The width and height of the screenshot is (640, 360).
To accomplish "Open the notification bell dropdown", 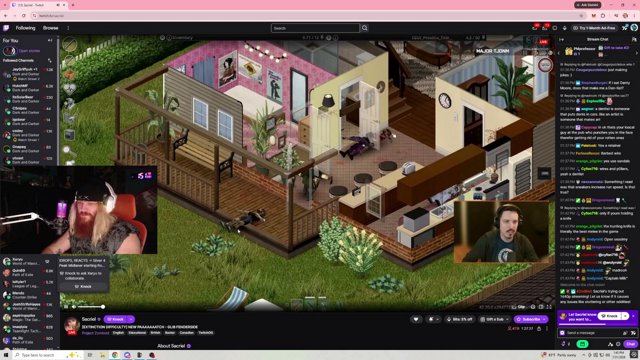I will (x=433, y=319).
